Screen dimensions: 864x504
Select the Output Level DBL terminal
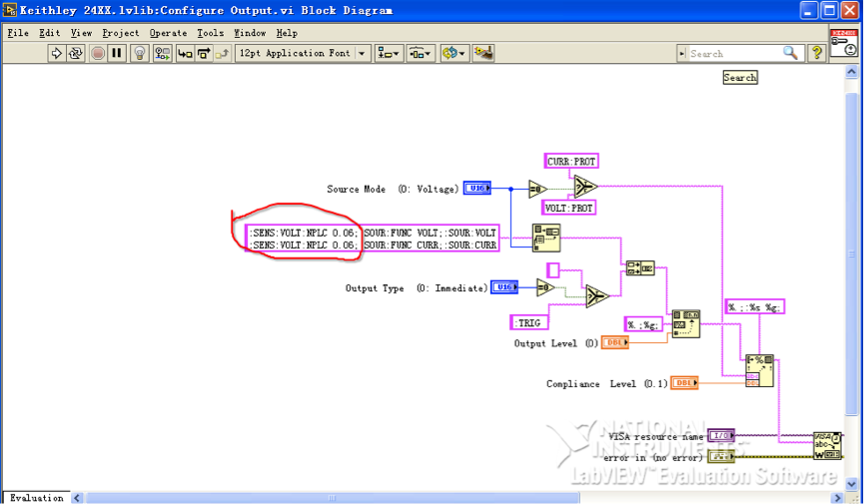coord(615,342)
